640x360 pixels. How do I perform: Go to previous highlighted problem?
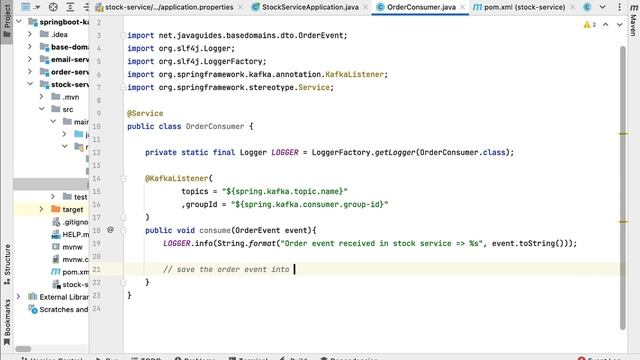(x=606, y=25)
